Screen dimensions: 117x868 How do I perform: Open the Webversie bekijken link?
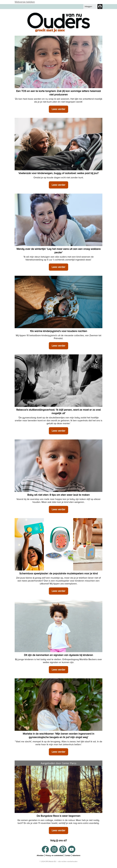click(x=25, y=2)
